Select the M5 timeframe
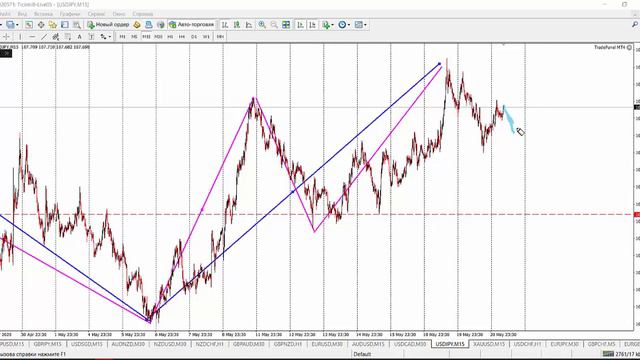The image size is (640, 360). click(134, 37)
